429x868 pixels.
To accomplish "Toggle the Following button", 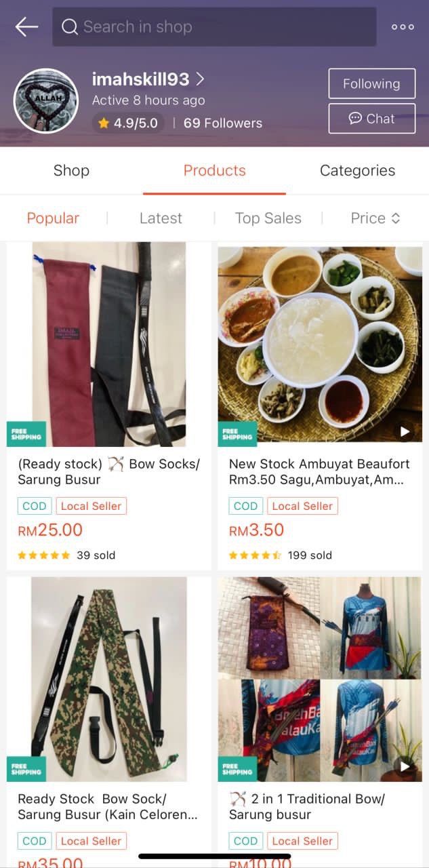I will click(x=371, y=84).
